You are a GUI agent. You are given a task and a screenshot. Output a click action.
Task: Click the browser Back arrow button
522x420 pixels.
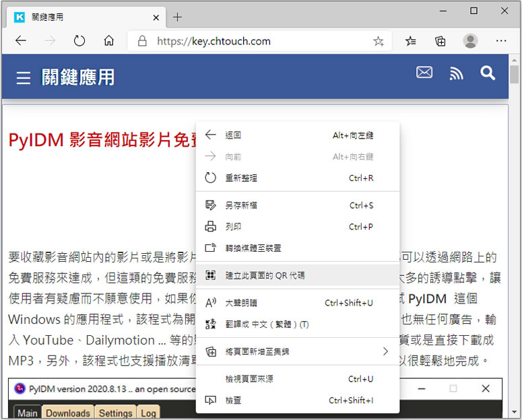(x=21, y=40)
